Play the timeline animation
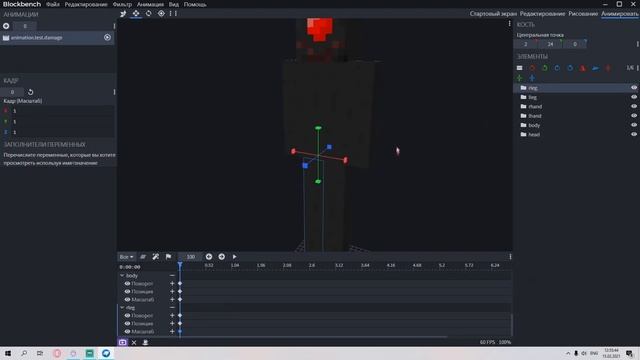 click(x=234, y=257)
